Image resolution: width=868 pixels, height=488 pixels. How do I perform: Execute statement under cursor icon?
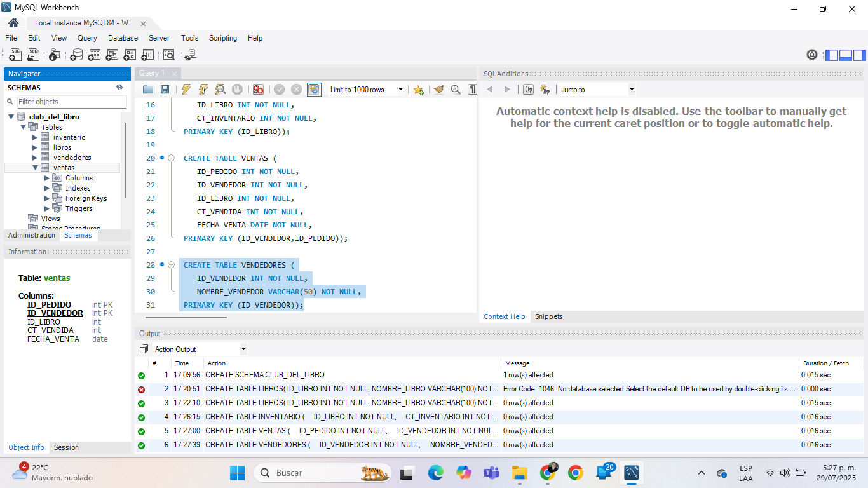click(x=203, y=90)
